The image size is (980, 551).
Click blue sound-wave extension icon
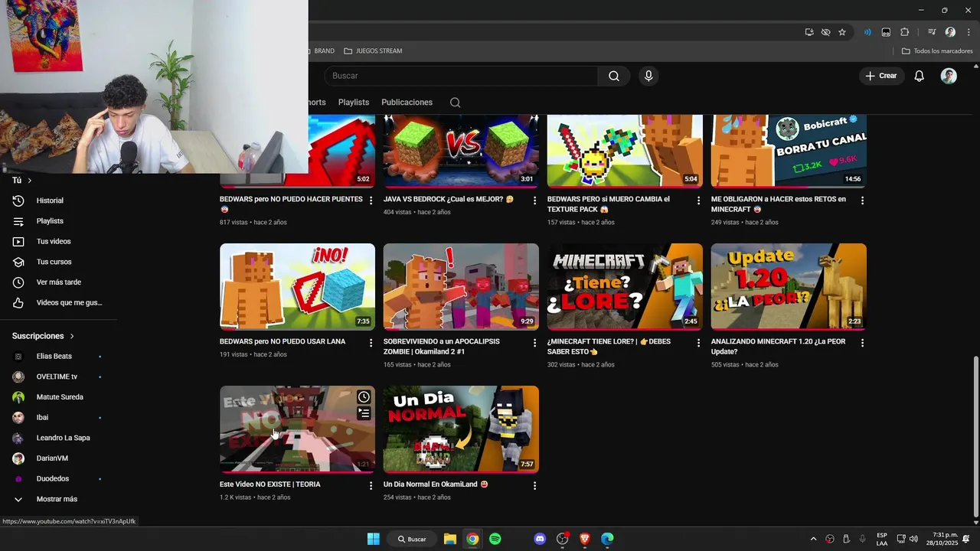click(867, 32)
